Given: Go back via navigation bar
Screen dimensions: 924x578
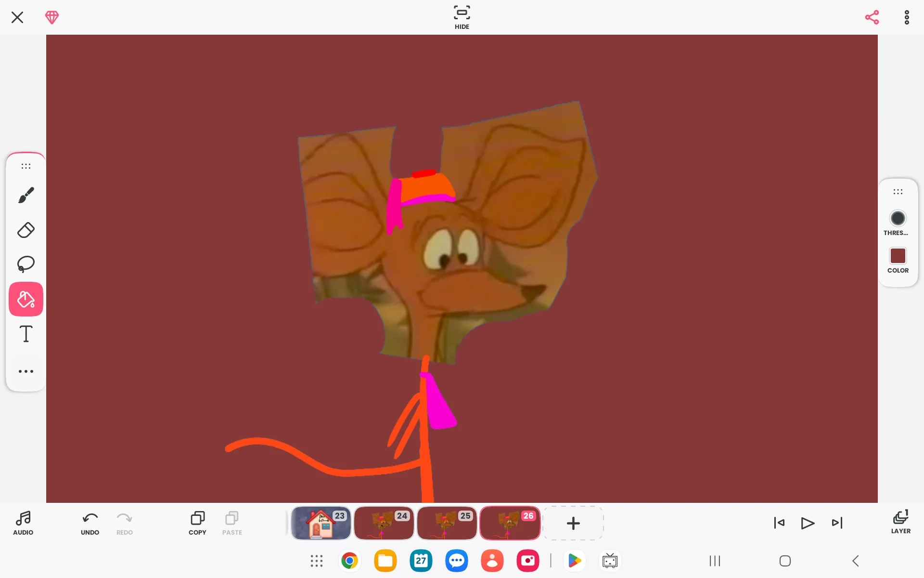Looking at the screenshot, I should [855, 561].
